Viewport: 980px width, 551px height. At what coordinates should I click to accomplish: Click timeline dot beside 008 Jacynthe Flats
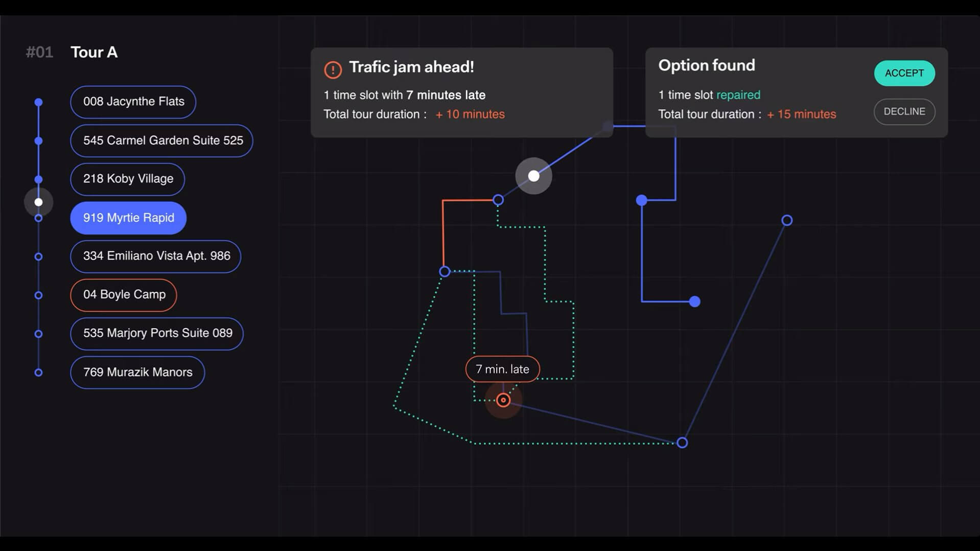pos(38,102)
